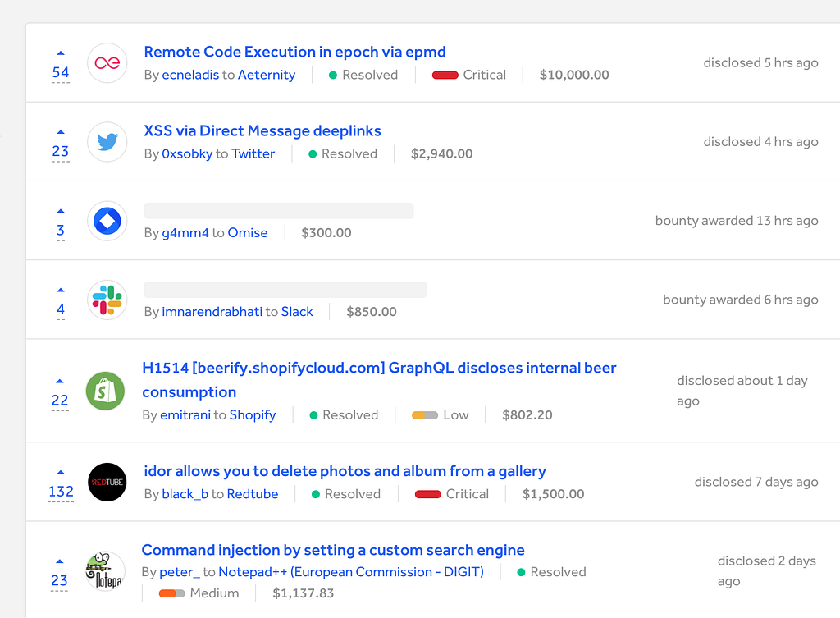The image size is (840, 618).
Task: Upvote the Command injection Notepad++ report
Action: tap(60, 561)
